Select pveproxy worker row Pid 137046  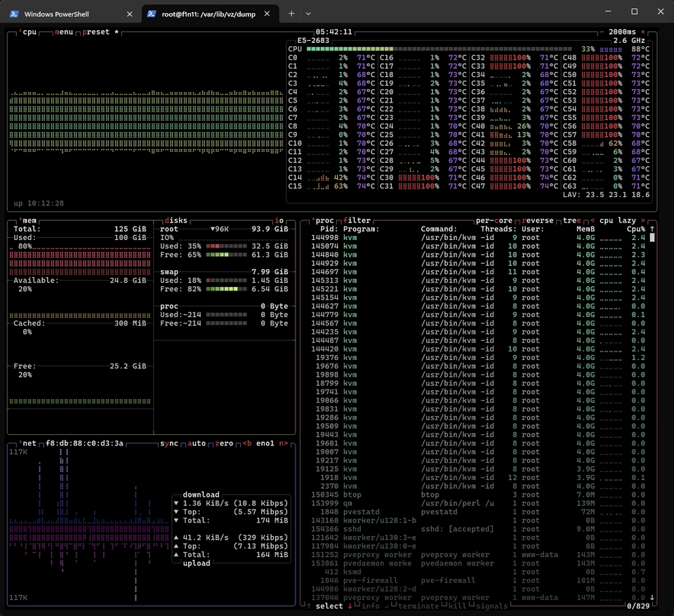tap(478, 598)
